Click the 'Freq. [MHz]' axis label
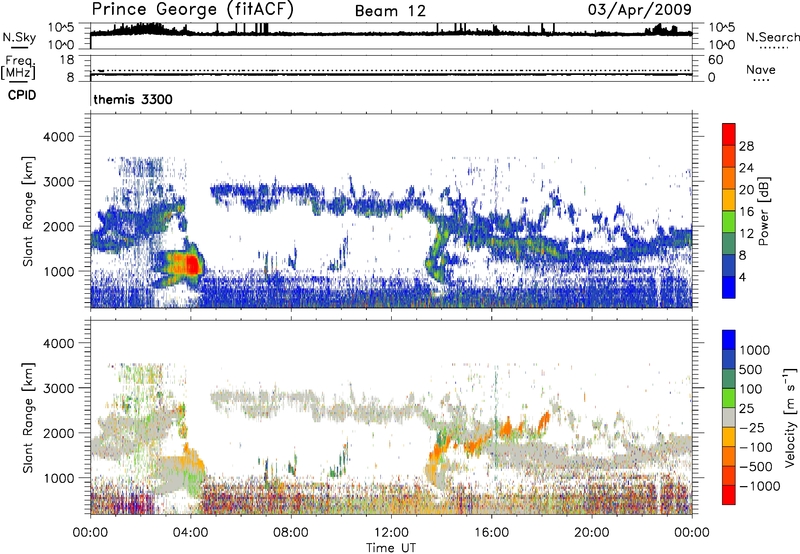 coord(19,68)
